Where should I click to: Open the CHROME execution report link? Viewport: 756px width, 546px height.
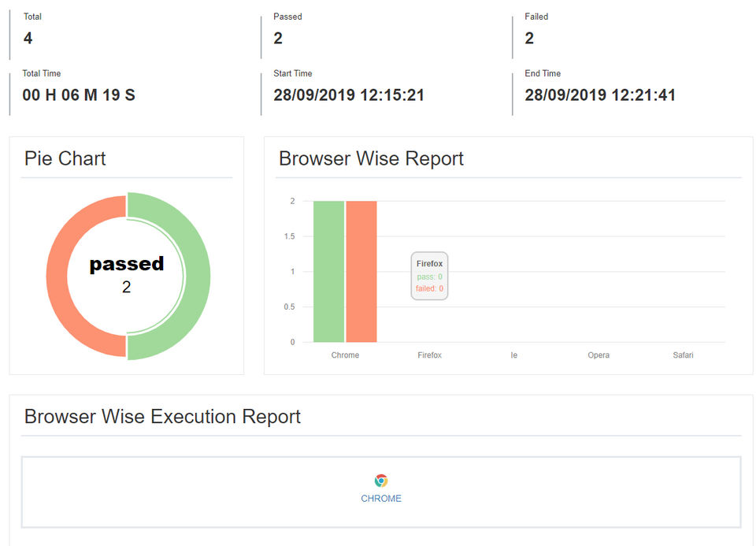click(x=381, y=498)
